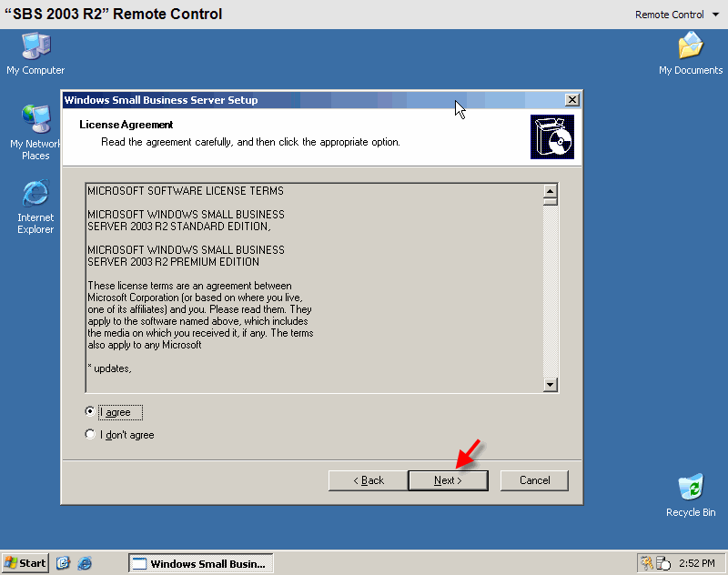
Task: Open the Remote Control dropdown menu
Action: [676, 15]
